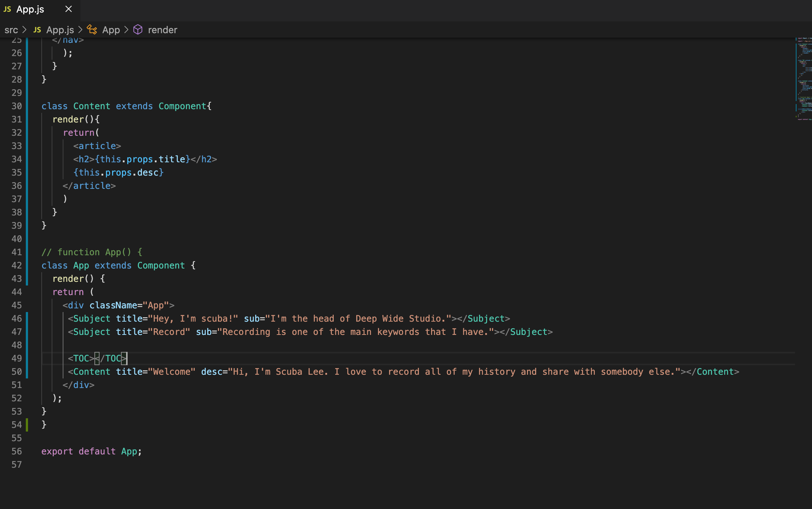Select the render breadcrumb item
The image size is (812, 509).
coord(163,30)
